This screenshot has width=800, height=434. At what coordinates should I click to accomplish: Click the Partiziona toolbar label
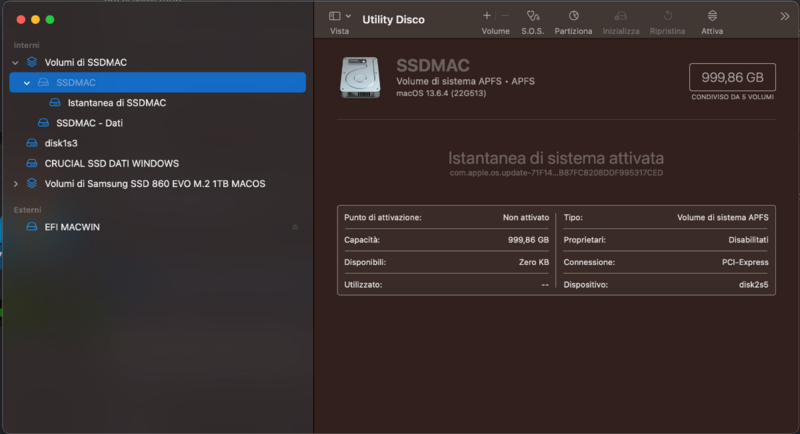click(x=573, y=31)
